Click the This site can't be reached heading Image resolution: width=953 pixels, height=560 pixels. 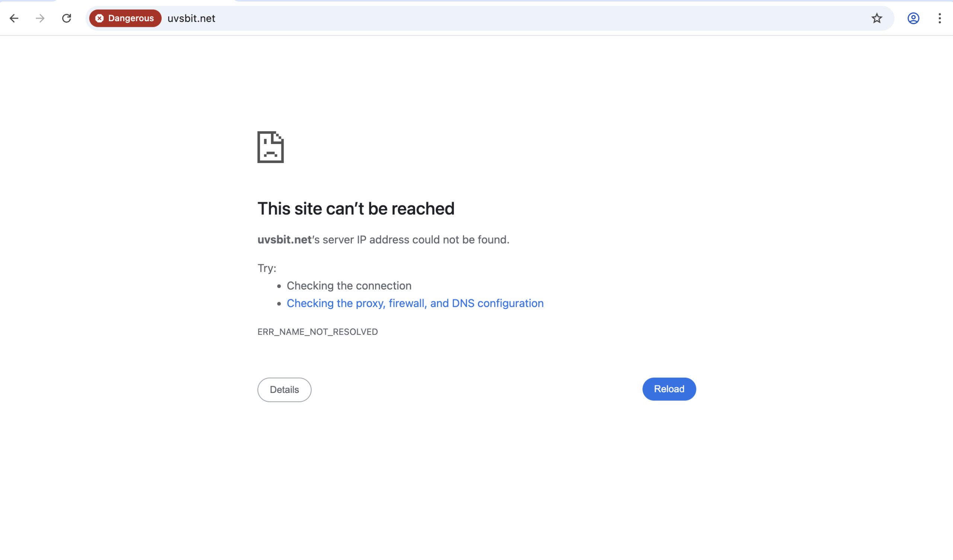(356, 208)
